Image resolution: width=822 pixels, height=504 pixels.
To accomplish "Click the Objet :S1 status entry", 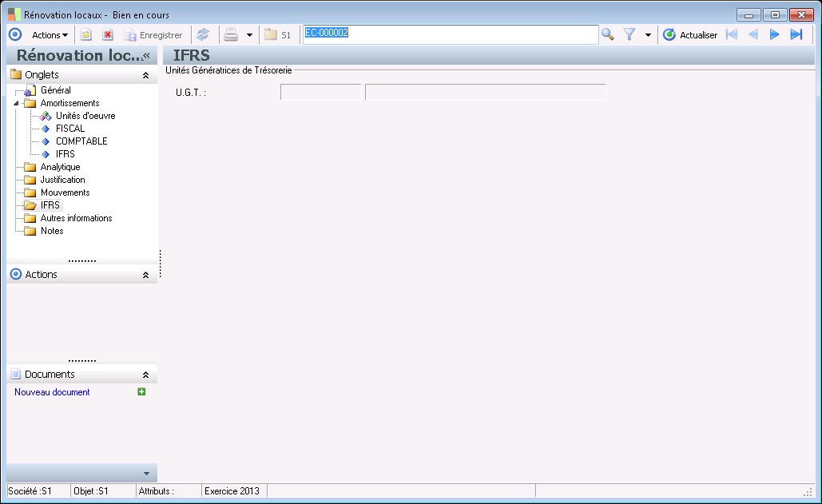I will tap(91, 491).
